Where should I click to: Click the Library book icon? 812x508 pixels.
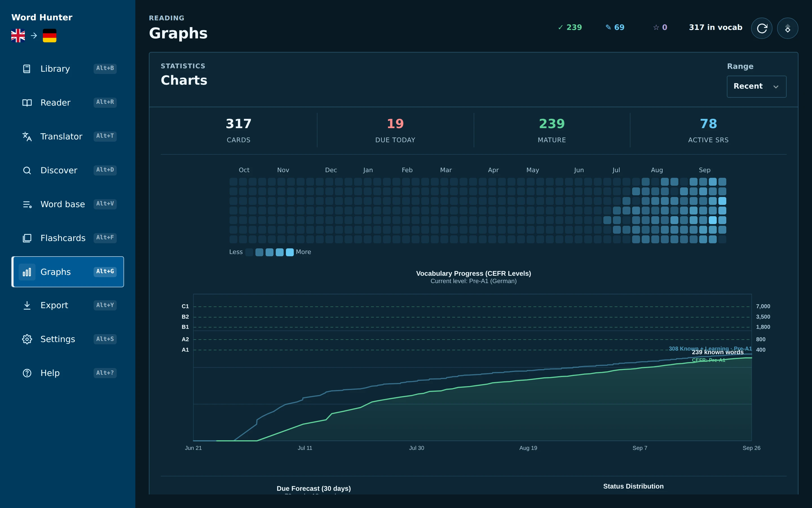[x=27, y=69]
